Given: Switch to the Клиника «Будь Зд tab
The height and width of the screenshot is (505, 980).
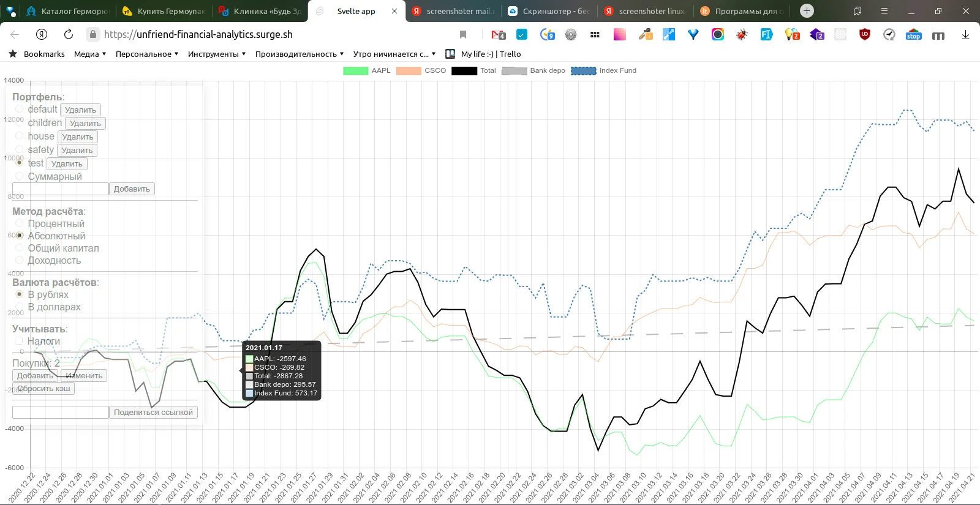Looking at the screenshot, I should [260, 11].
